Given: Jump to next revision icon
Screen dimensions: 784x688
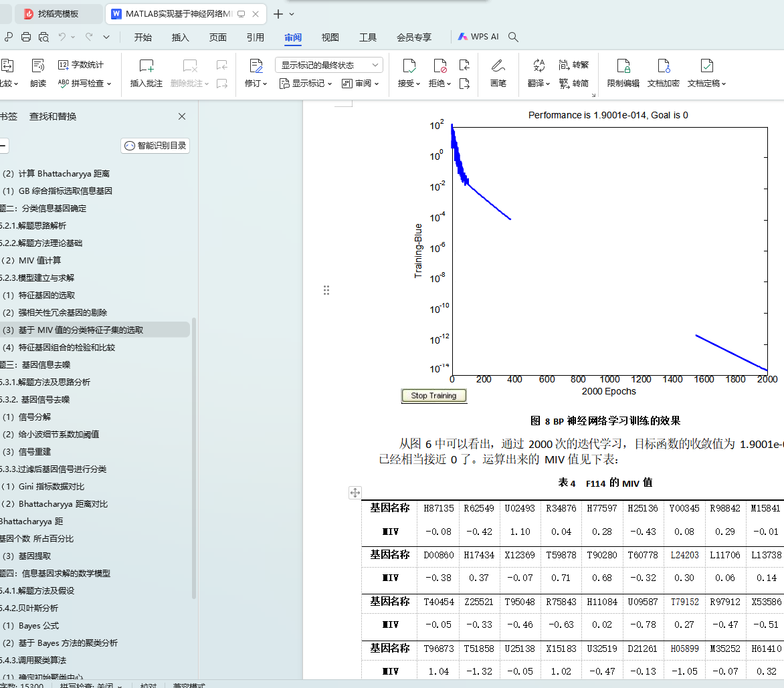Looking at the screenshot, I should (x=464, y=84).
